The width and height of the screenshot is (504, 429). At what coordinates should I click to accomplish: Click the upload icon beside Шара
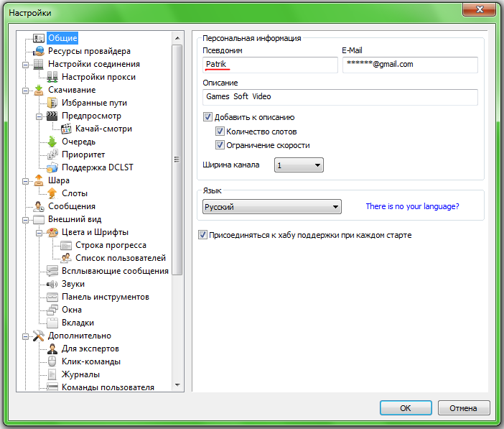click(x=39, y=180)
